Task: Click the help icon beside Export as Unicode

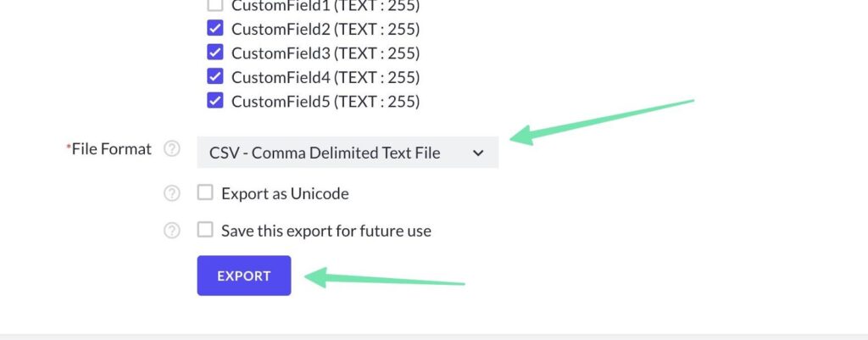Action: (x=172, y=193)
